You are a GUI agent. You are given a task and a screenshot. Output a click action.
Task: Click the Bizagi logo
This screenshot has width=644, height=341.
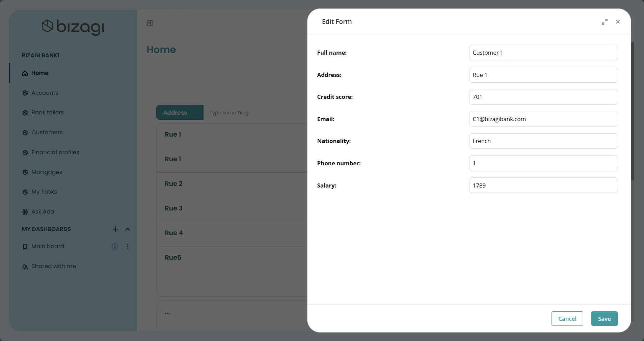coord(73,27)
